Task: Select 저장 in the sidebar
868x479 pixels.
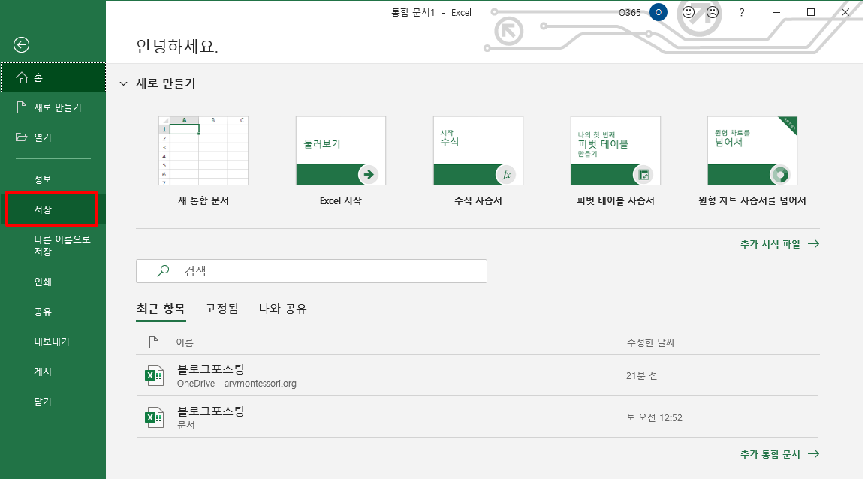Action: coord(52,209)
